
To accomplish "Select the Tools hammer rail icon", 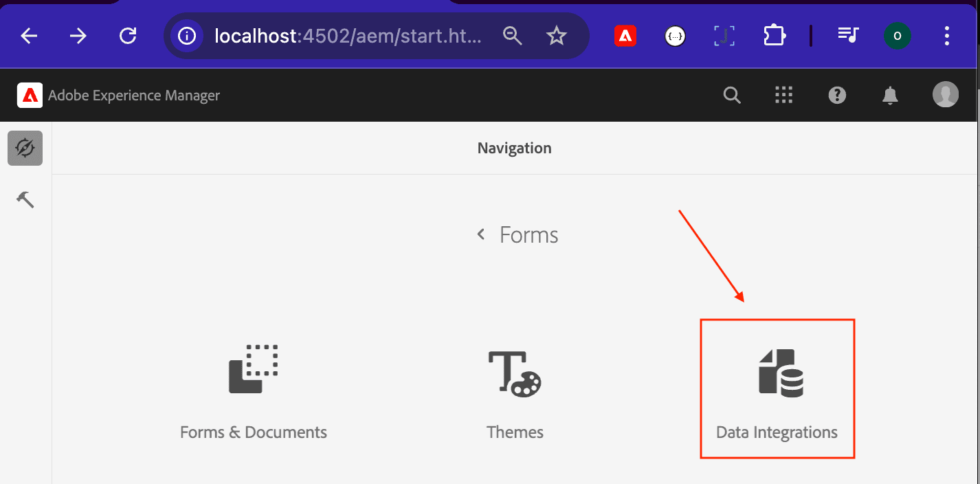I will coord(25,200).
